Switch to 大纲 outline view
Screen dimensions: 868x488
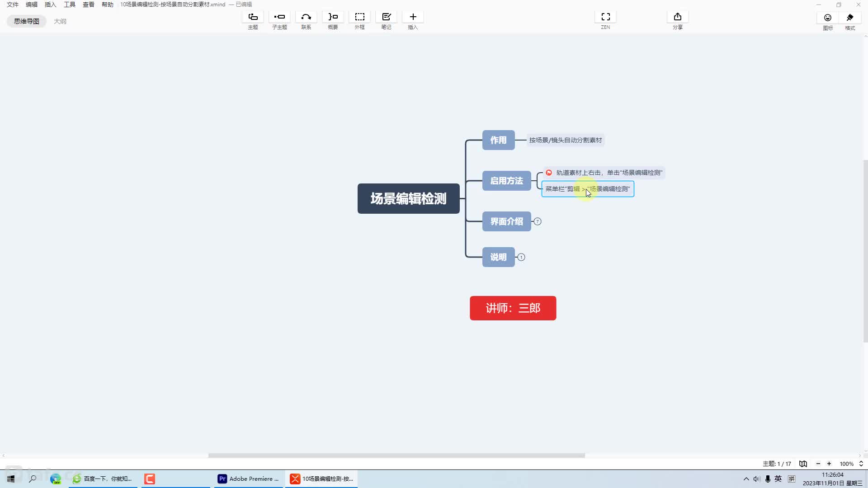pyautogui.click(x=60, y=21)
